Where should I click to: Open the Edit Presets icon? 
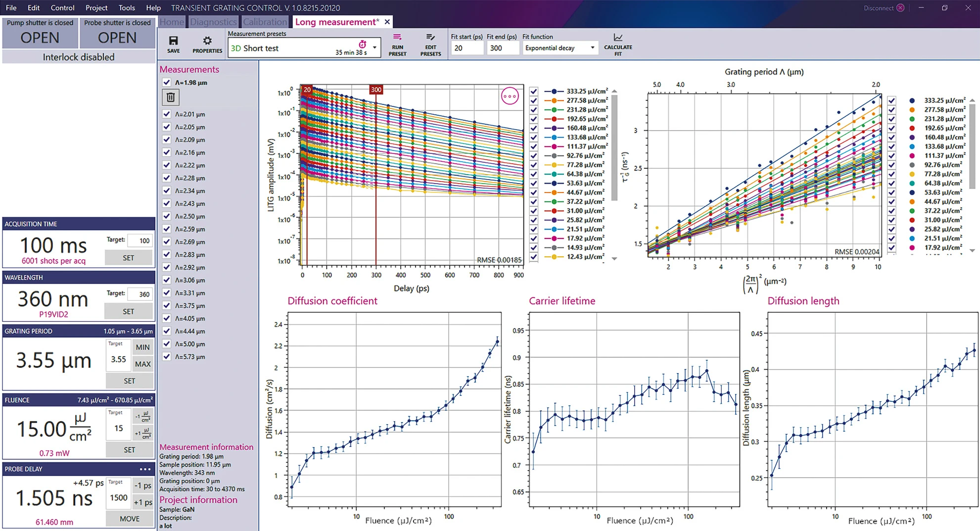(x=430, y=37)
